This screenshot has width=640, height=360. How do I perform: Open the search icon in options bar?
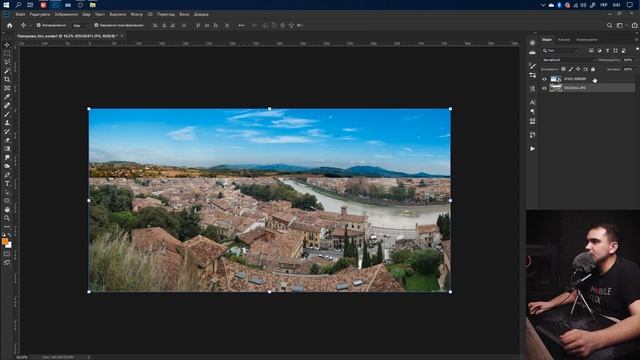coord(609,25)
